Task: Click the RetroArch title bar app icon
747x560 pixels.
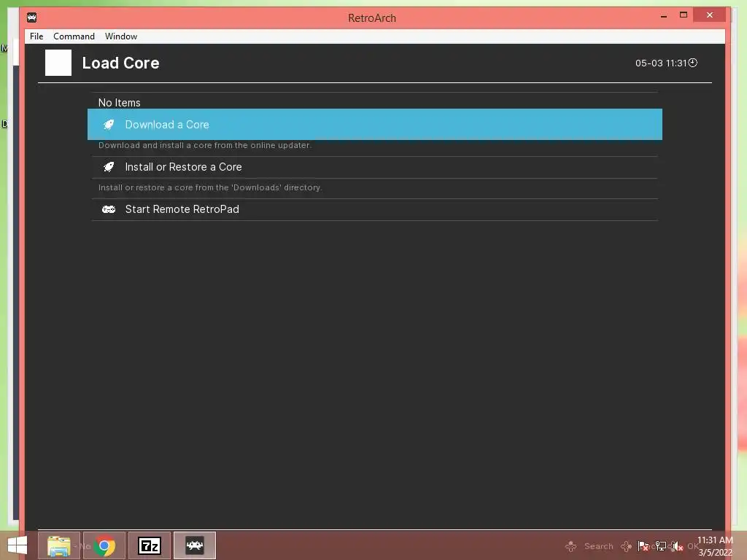Action: point(32,17)
